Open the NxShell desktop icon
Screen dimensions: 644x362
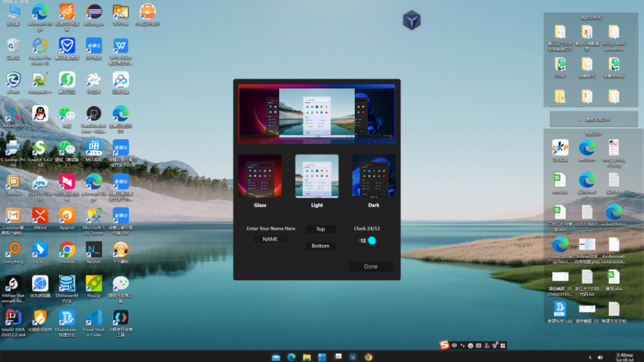[94, 250]
